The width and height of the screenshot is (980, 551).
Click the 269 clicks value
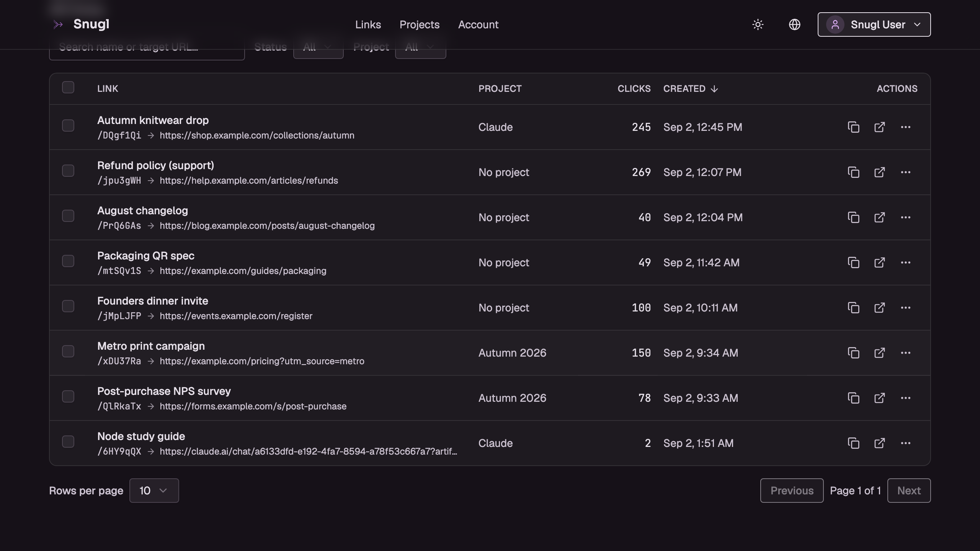click(x=641, y=172)
